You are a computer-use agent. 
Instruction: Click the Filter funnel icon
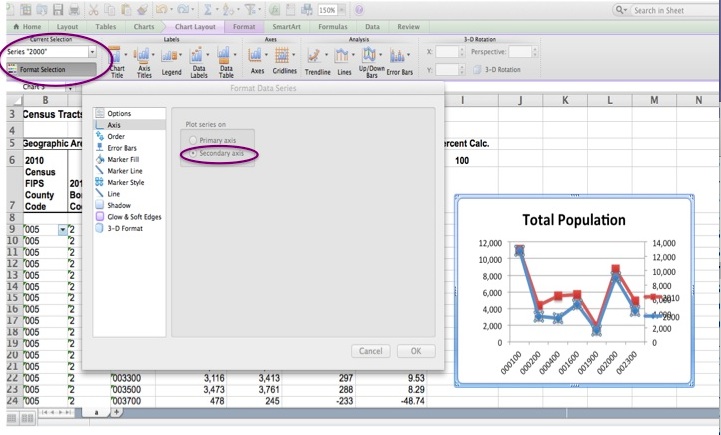point(250,9)
